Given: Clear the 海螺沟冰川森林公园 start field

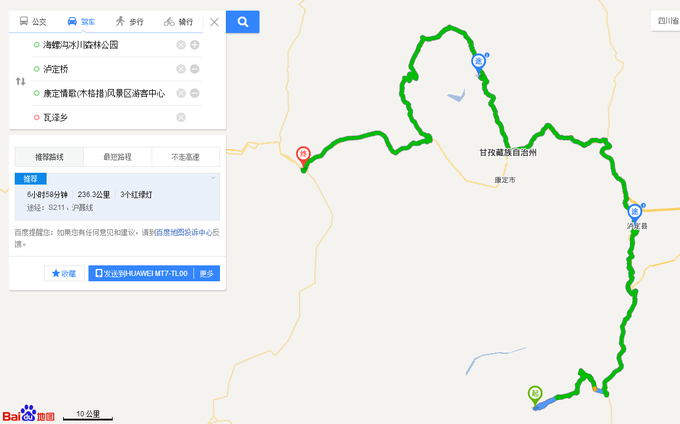Looking at the screenshot, I should [181, 45].
